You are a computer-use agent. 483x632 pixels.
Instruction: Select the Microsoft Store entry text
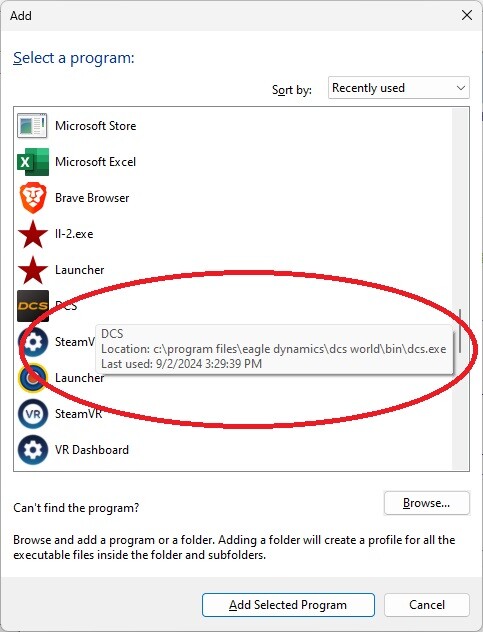coord(96,126)
